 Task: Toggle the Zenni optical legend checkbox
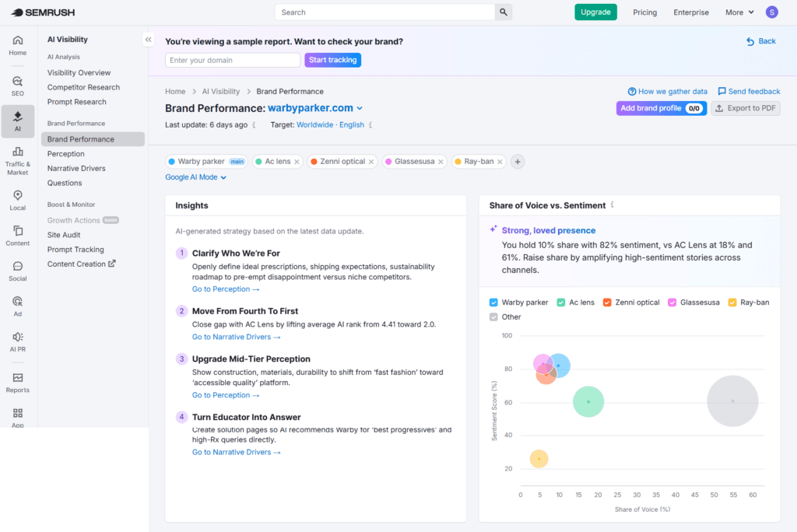[607, 303]
